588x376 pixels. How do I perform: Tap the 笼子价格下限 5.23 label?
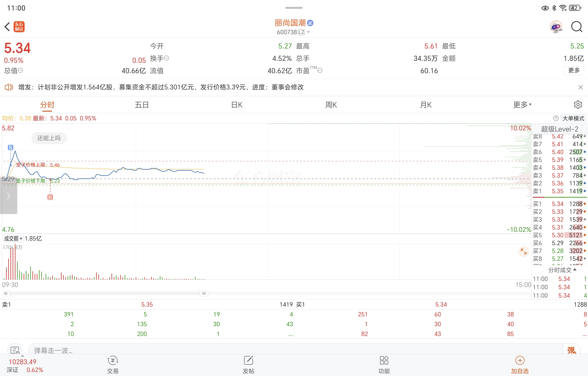[38, 181]
